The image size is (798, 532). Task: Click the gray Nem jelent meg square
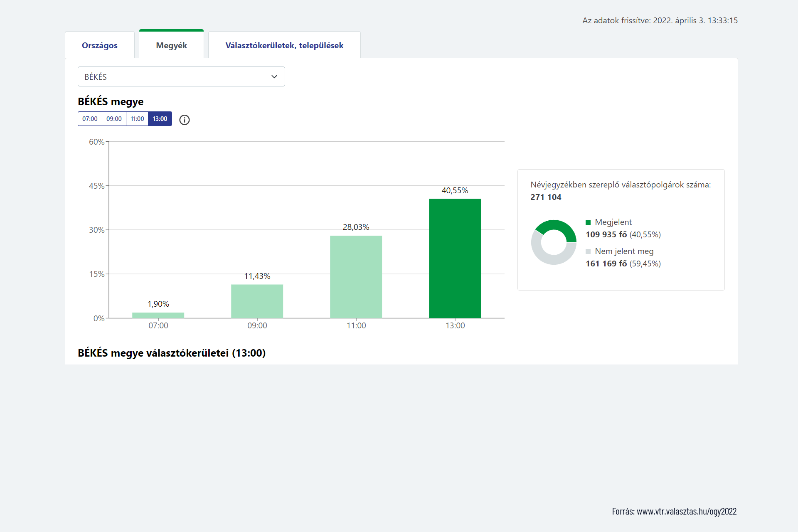pos(588,251)
